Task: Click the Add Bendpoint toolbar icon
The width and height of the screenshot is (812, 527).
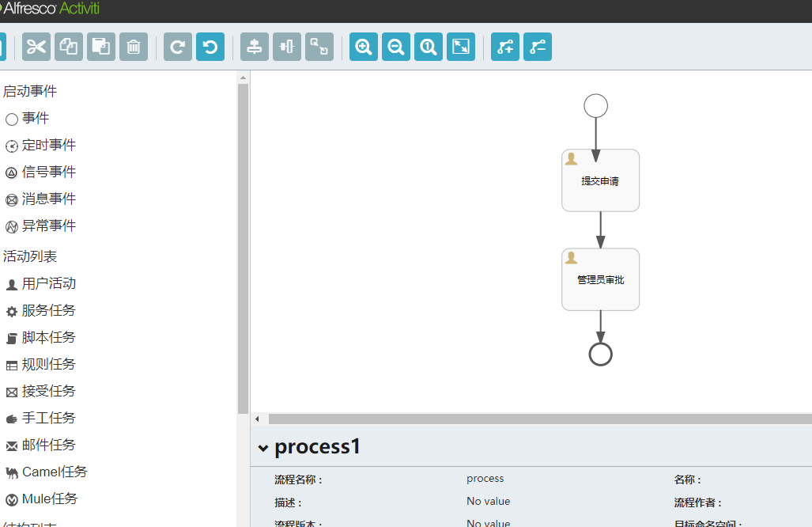Action: (x=505, y=47)
